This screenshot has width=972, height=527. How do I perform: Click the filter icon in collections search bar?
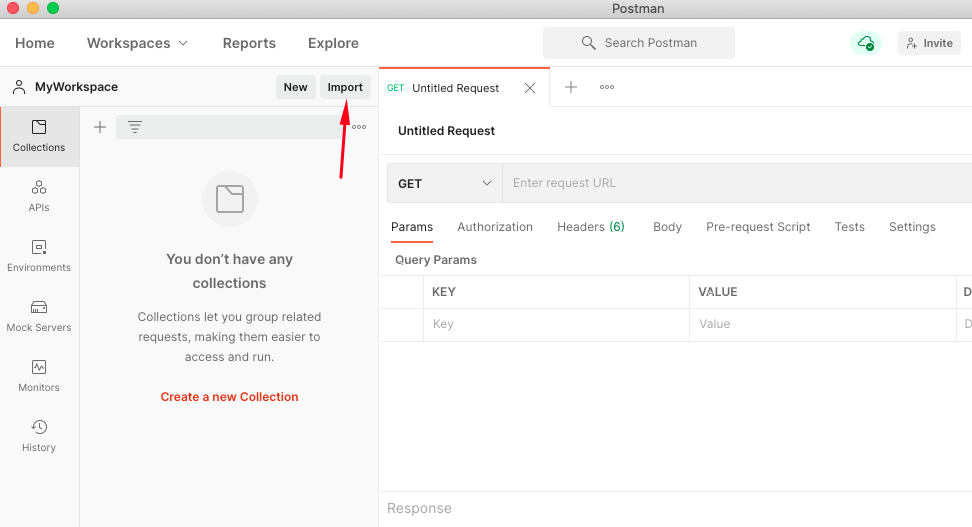(135, 127)
